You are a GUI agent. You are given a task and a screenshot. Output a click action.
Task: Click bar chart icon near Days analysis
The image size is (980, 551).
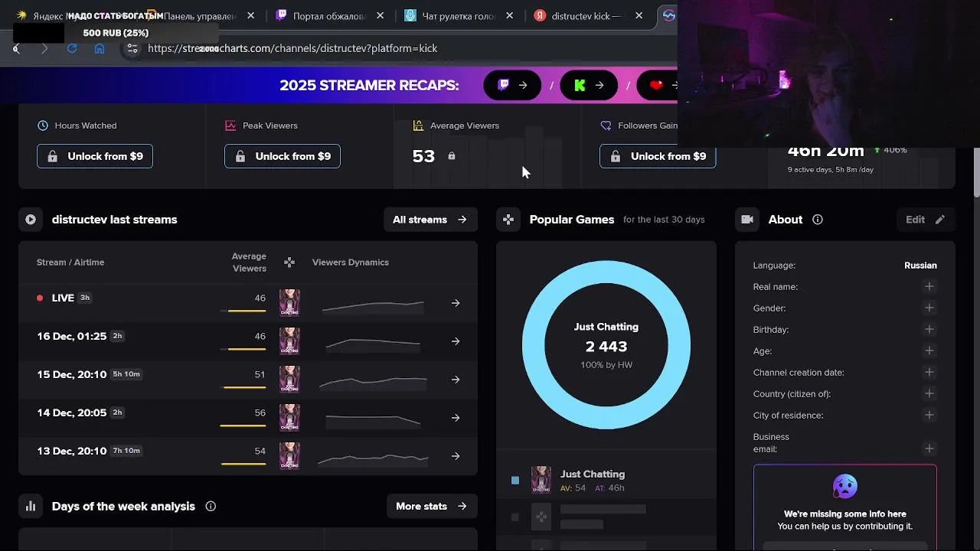(x=31, y=507)
